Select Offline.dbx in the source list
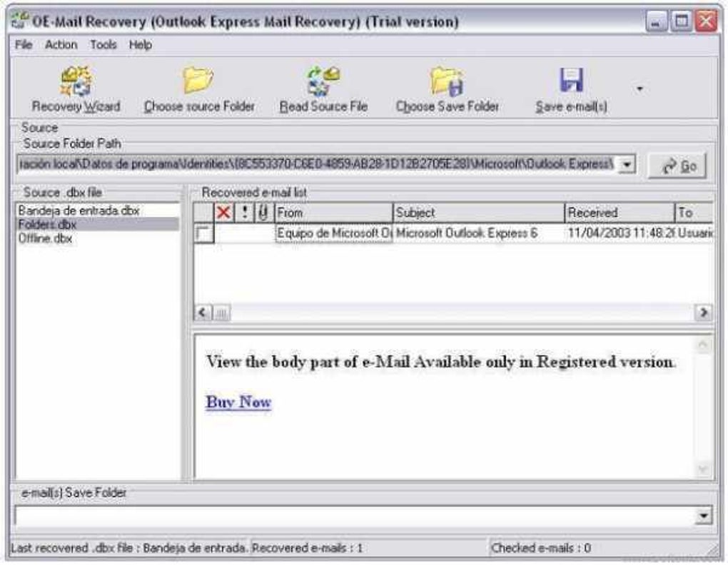Screen dimensions: 728x565 pos(97,238)
